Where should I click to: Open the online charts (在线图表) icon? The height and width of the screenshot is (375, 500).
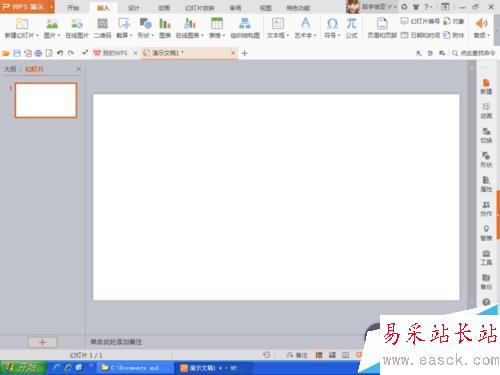pos(189,24)
